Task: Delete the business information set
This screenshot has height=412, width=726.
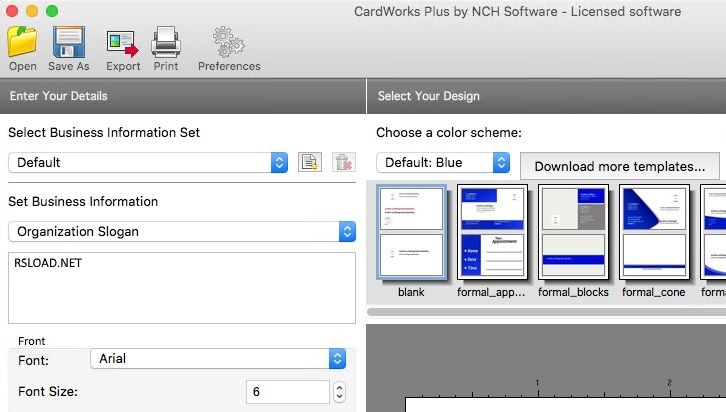Action: click(x=344, y=162)
